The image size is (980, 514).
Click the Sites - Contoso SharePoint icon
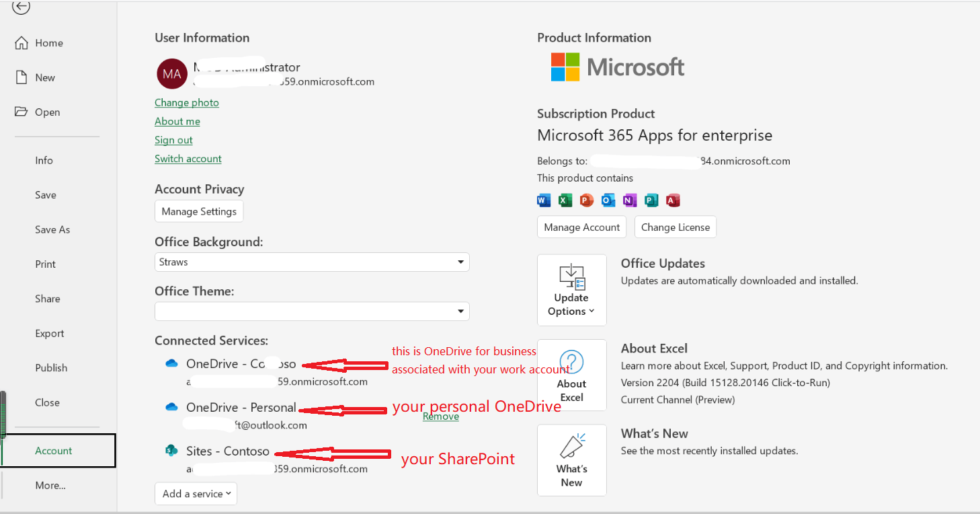[171, 451]
